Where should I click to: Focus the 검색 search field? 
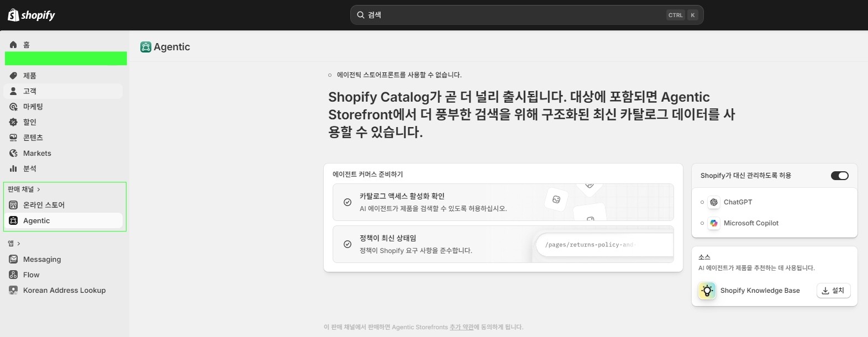527,15
